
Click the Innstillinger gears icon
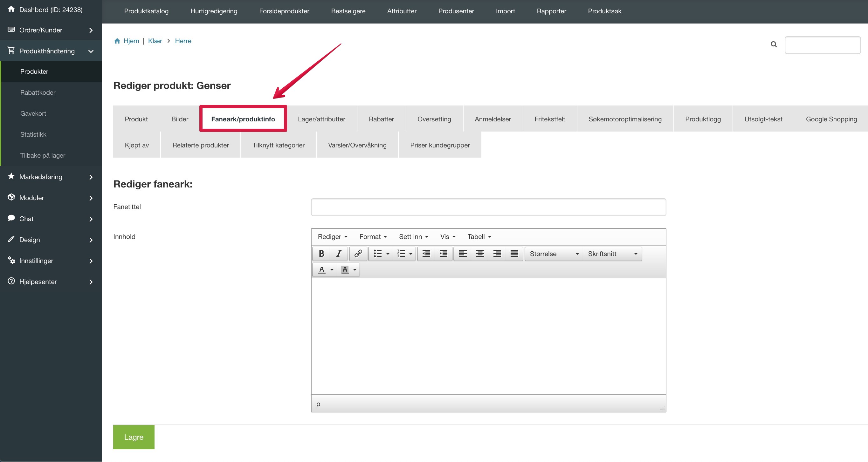point(11,260)
